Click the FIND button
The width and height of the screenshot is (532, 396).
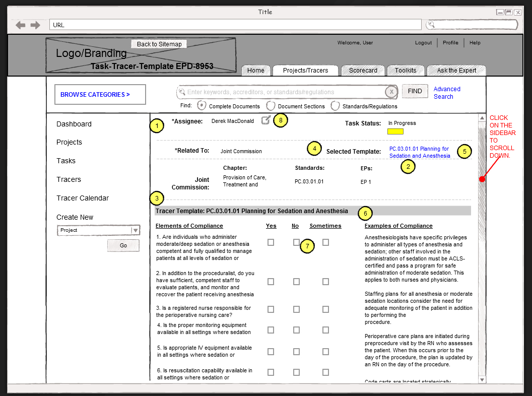(415, 91)
